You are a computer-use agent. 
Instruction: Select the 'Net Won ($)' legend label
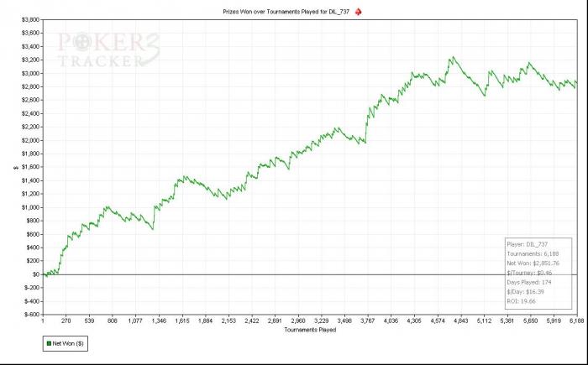(x=68, y=343)
